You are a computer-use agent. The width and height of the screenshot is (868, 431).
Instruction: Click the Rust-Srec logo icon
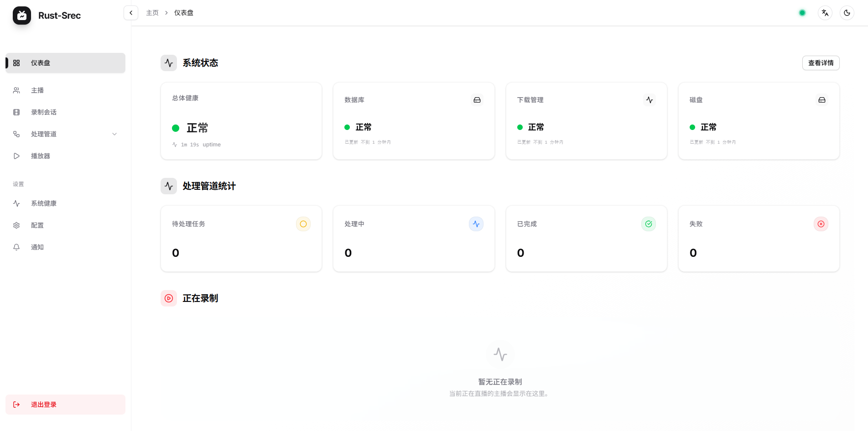(22, 16)
